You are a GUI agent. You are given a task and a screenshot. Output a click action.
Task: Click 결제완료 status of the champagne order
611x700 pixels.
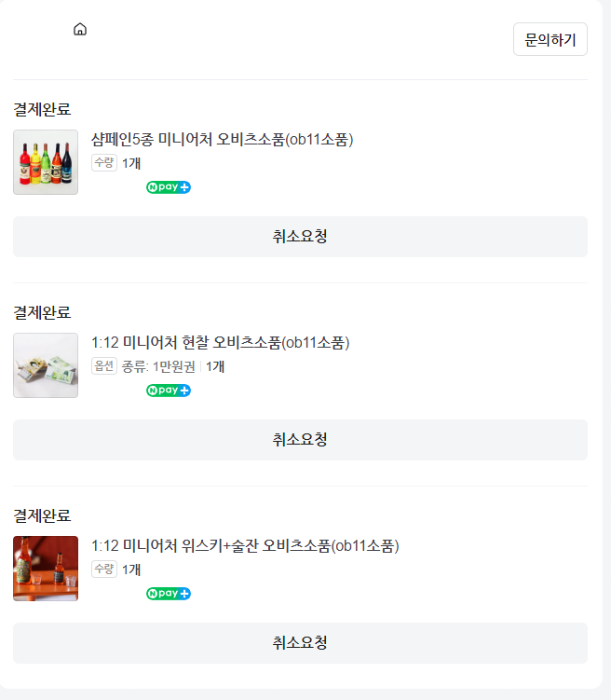click(42, 109)
